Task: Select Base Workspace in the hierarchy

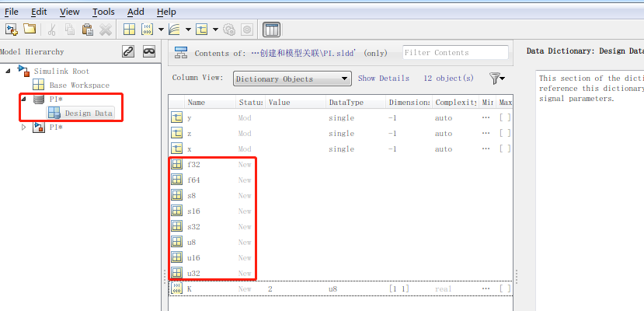Action: coord(79,86)
